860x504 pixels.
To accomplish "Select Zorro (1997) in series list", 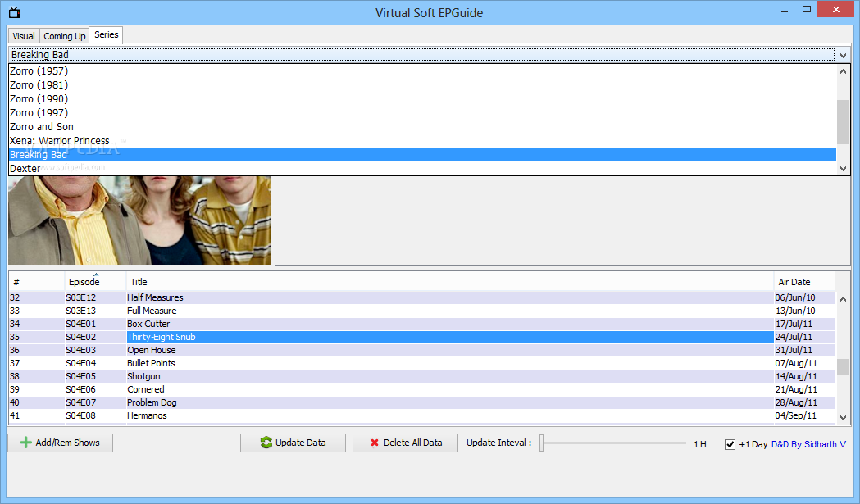I will coord(422,113).
